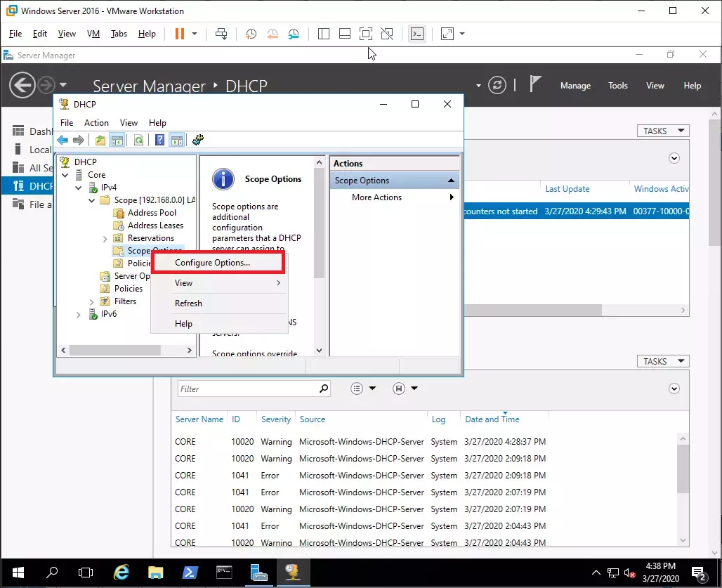Select Address Leases in DHCP tree
Viewport: 722px width, 588px height.
155,226
